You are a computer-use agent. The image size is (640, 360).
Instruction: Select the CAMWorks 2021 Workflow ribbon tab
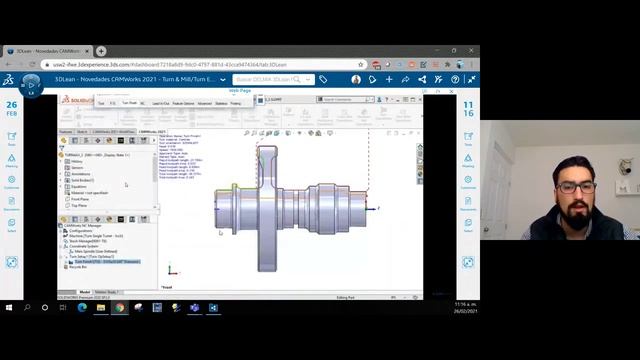(x=113, y=132)
